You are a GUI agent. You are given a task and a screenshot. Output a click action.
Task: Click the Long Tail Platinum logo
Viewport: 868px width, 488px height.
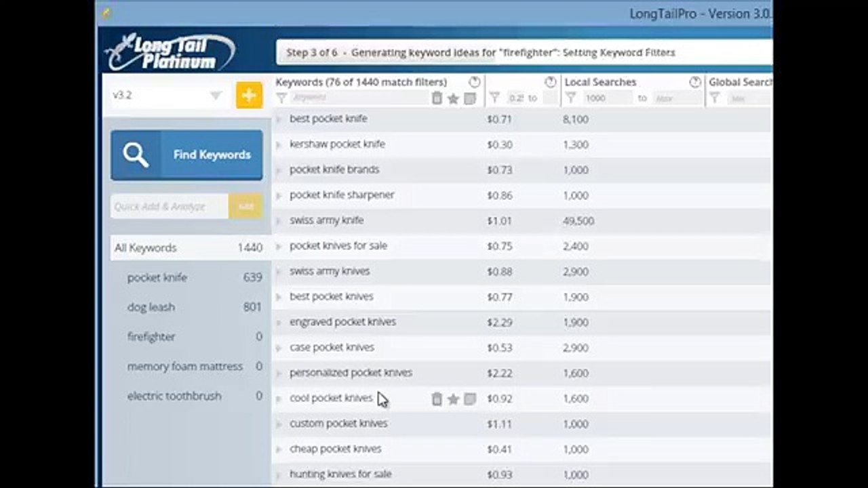pyautogui.click(x=170, y=53)
